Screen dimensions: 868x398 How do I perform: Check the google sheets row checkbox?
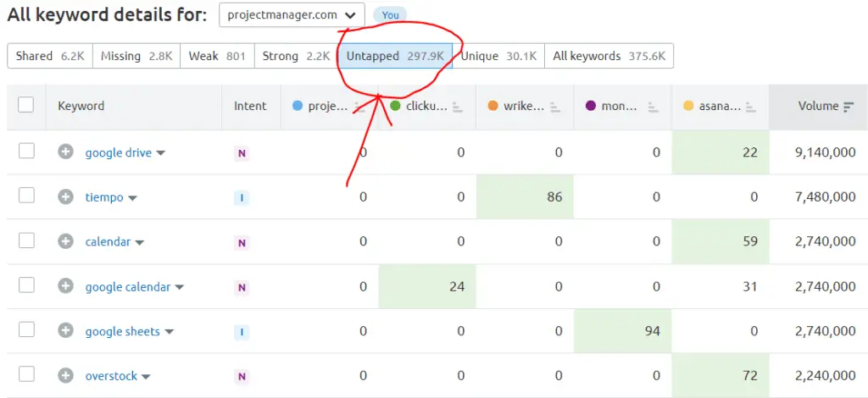pos(26,329)
